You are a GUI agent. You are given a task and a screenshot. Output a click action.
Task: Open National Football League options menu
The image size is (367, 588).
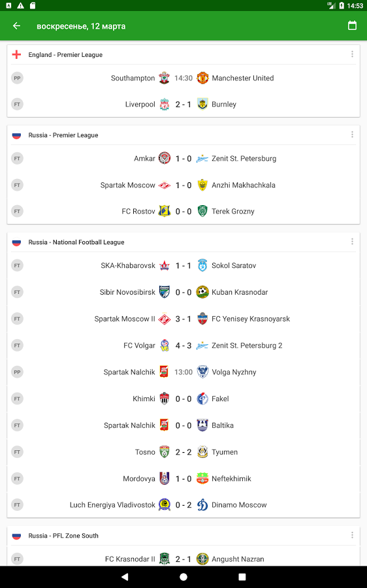(x=352, y=242)
